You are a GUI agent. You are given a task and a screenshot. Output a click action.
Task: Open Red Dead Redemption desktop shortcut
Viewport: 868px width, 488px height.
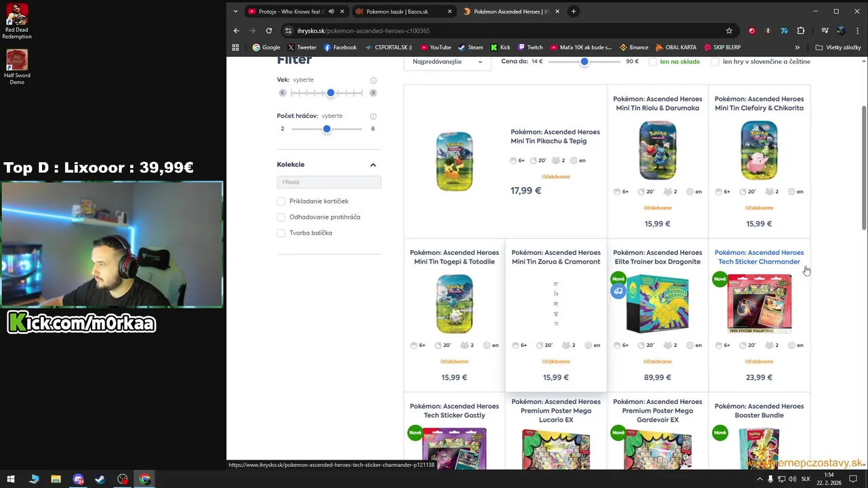click(17, 22)
